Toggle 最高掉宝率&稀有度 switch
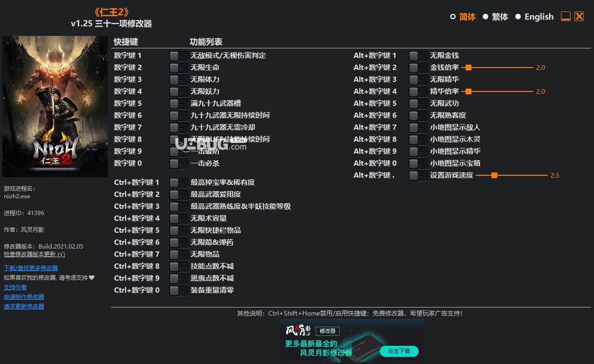 [179, 182]
